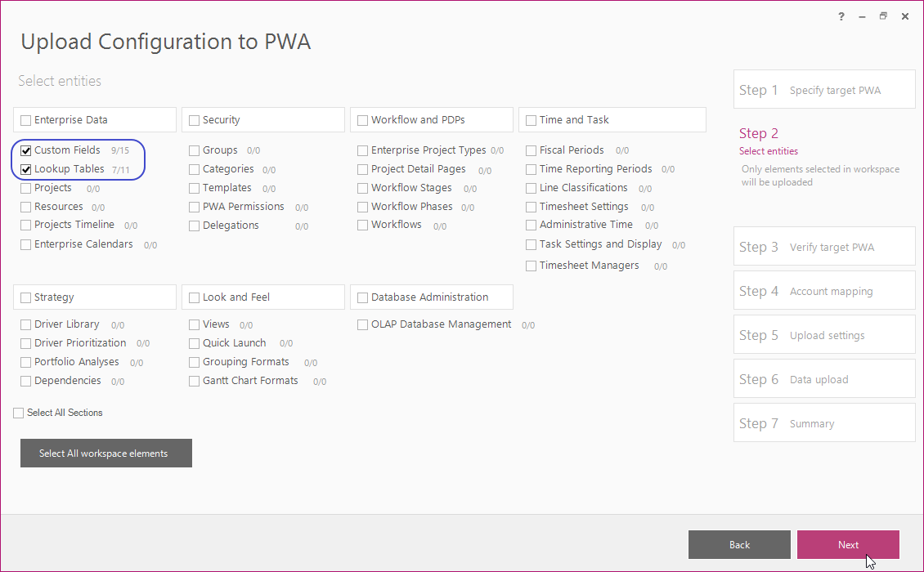The height and width of the screenshot is (572, 924).
Task: Open Step 1 Specify target PWA
Action: click(x=824, y=90)
